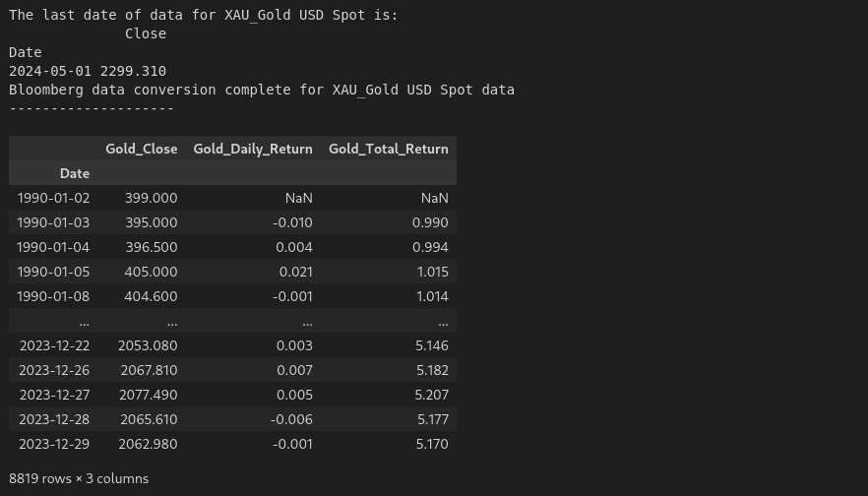The image size is (868, 496).
Task: Click date cell 1990-01-08
Action: tap(53, 296)
